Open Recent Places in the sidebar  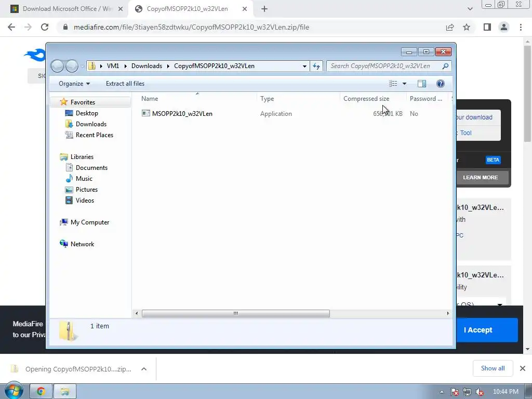pos(95,135)
